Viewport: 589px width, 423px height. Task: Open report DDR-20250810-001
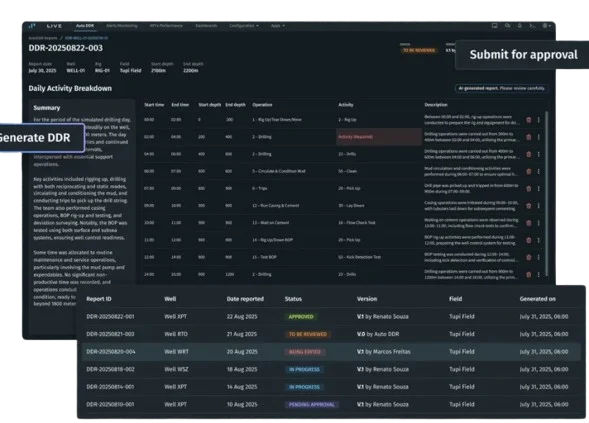coord(110,405)
